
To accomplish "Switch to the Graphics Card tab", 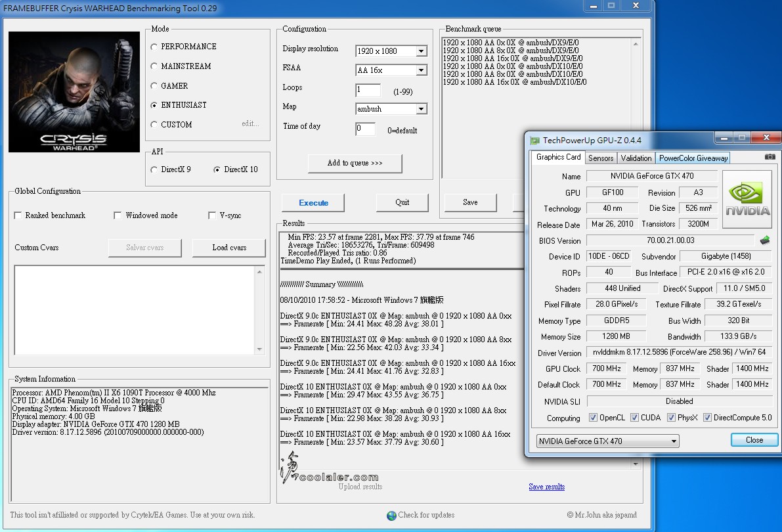I will 559,157.
